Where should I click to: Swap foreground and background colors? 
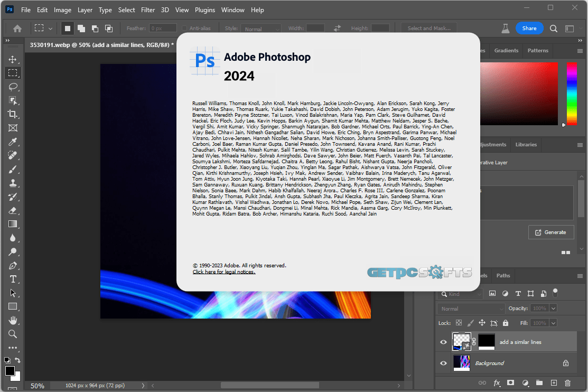[17, 360]
